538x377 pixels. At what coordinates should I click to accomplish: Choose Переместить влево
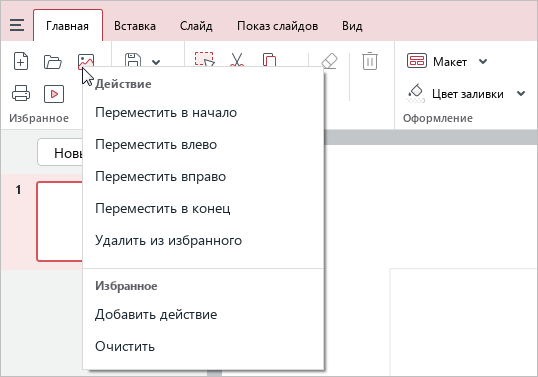203,144
